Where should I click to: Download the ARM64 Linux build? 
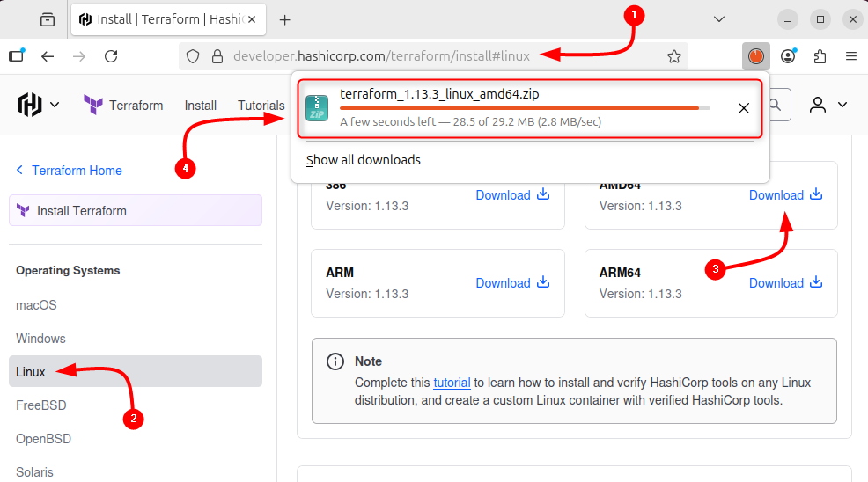(785, 283)
